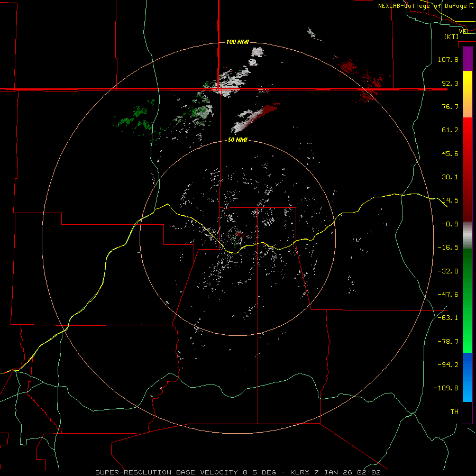
Task: Click the "TH" legend label
Action: pyautogui.click(x=454, y=412)
